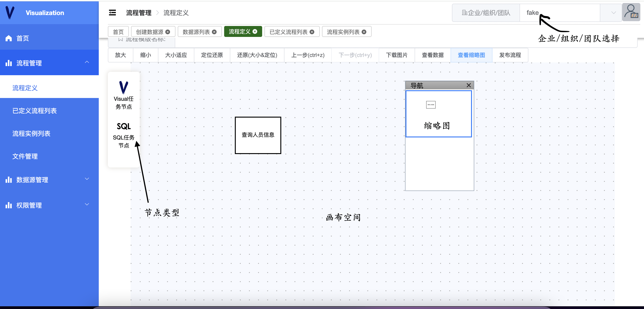Click the 流程定义 breadcrumb
The width and height of the screenshot is (644, 309).
(176, 13)
